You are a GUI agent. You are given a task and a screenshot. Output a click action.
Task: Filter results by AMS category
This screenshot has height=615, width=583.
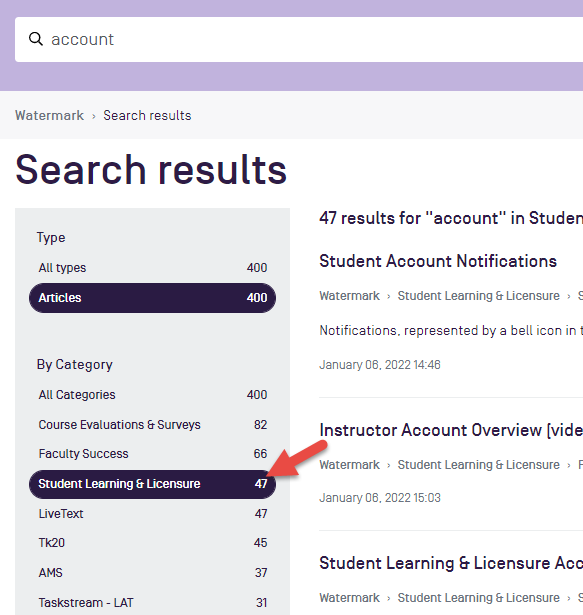(152, 573)
